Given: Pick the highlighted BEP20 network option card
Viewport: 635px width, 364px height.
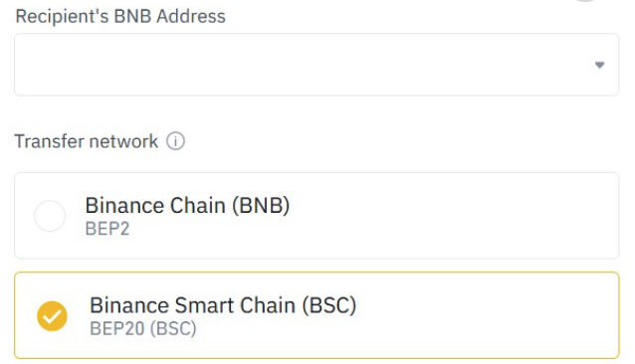Looking at the screenshot, I should 317,315.
